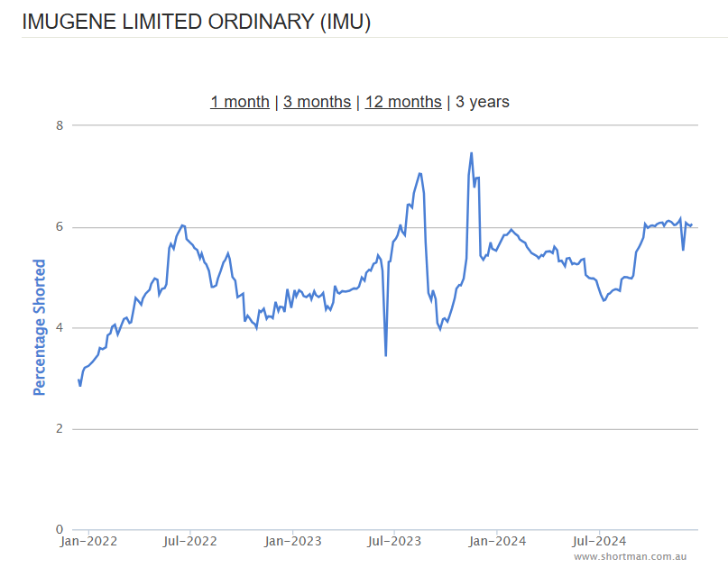
Task: Click the Jan-2023 axis label
Action: [x=293, y=541]
